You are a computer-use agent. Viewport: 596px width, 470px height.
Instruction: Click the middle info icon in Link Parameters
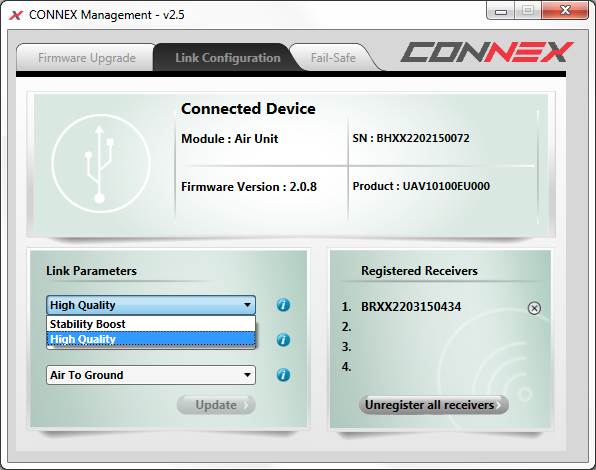283,340
